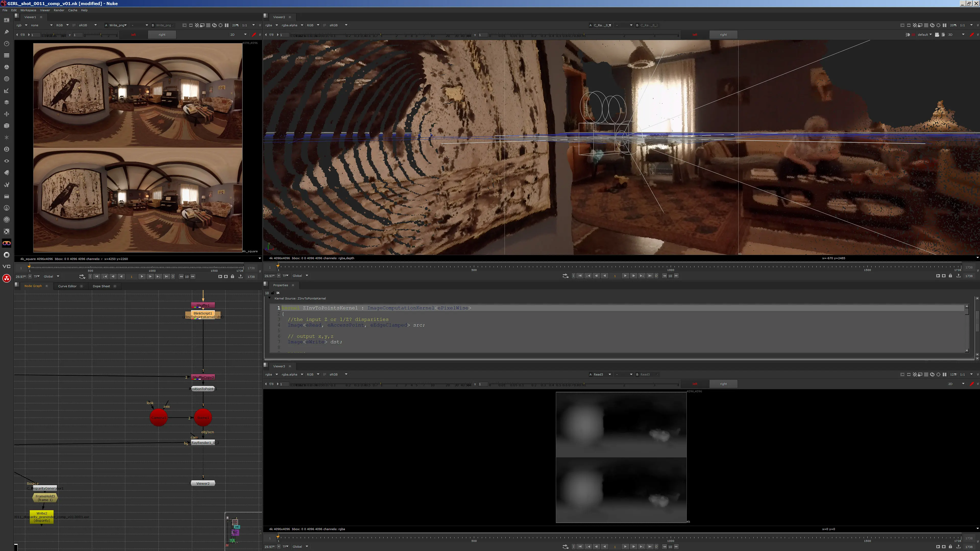980x551 pixels.
Task: Click Viewer1 flipbook render icon
Action: [220, 277]
